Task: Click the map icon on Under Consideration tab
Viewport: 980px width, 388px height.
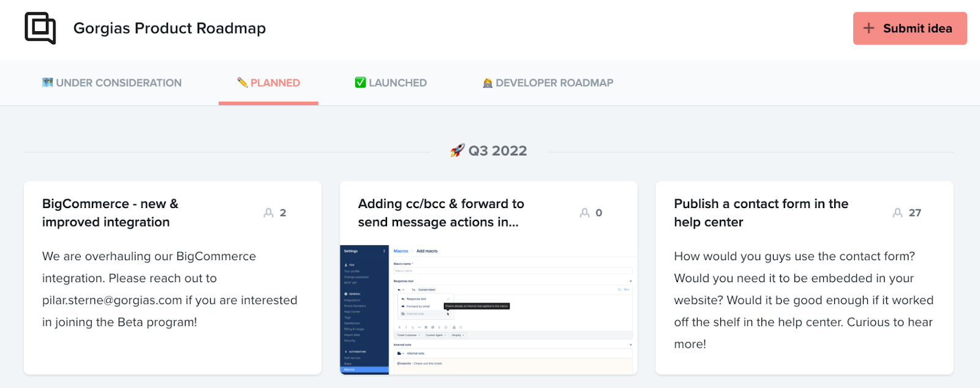Action: point(47,82)
